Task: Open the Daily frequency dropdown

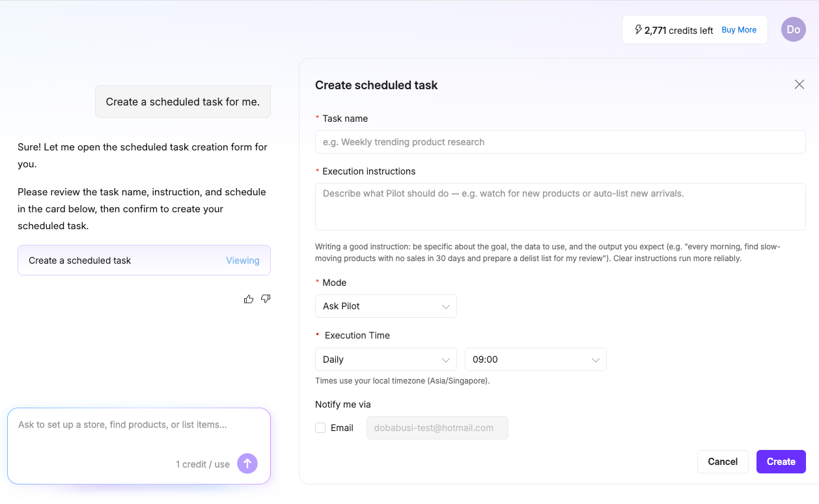Action: point(386,359)
